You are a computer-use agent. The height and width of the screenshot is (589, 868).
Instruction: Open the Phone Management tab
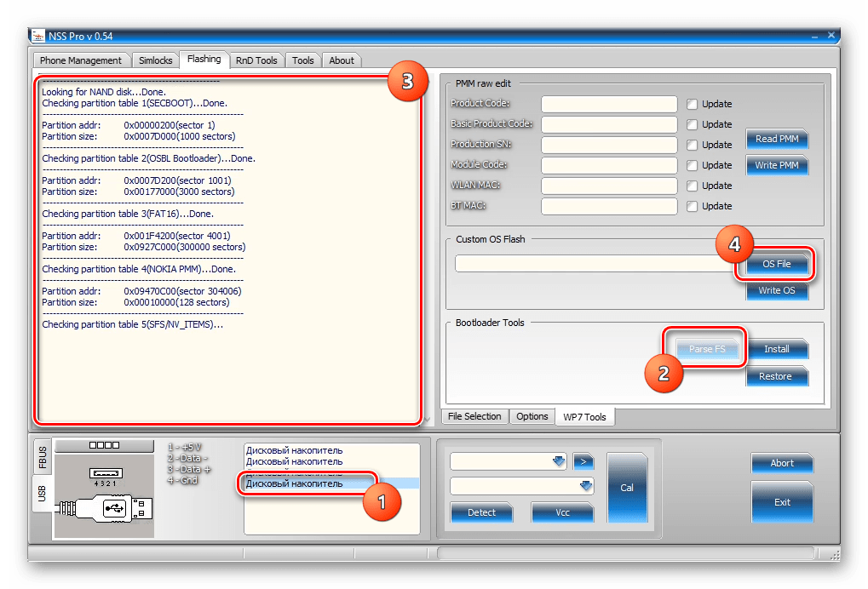coord(81,60)
